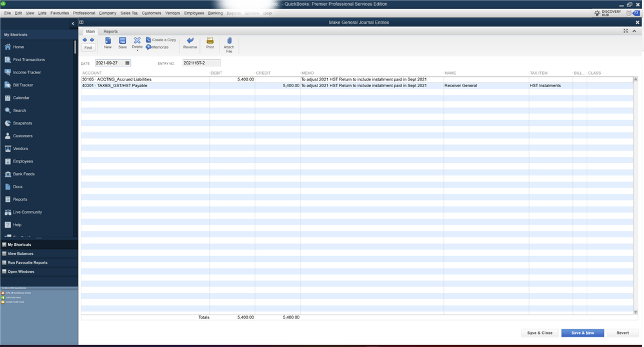Open the Edit menu
The width and height of the screenshot is (644, 347).
(x=19, y=13)
